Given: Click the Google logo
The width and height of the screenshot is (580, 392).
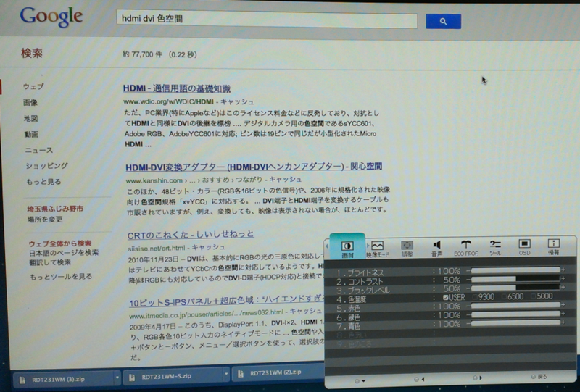Looking at the screenshot, I should 51,17.
